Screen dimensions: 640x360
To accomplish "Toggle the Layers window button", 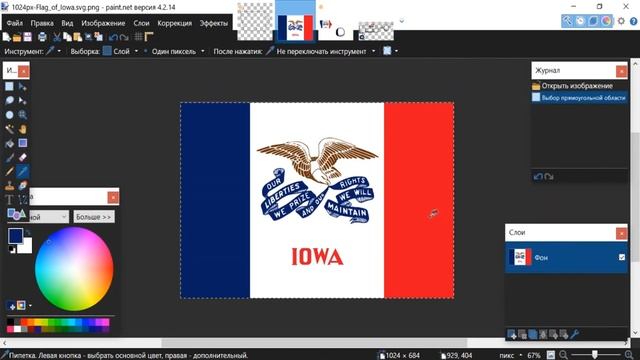I will [593, 21].
